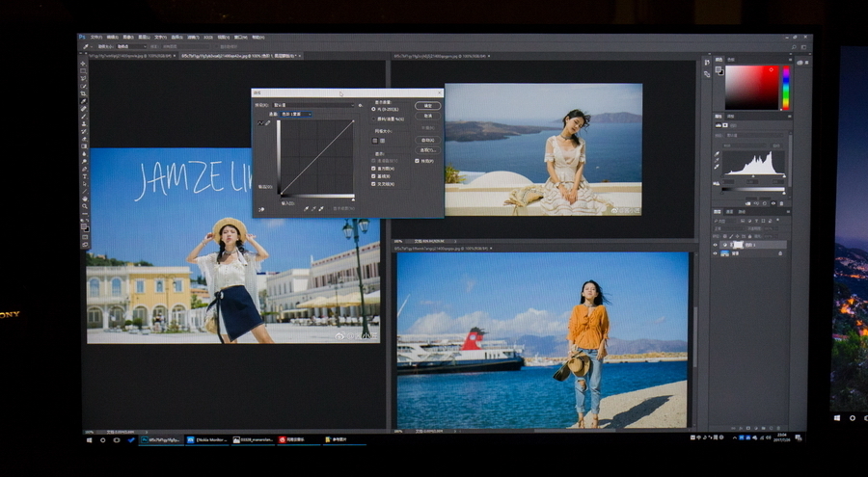Open the Layers panel flyout menu
This screenshot has height=477, width=868.
[x=788, y=211]
